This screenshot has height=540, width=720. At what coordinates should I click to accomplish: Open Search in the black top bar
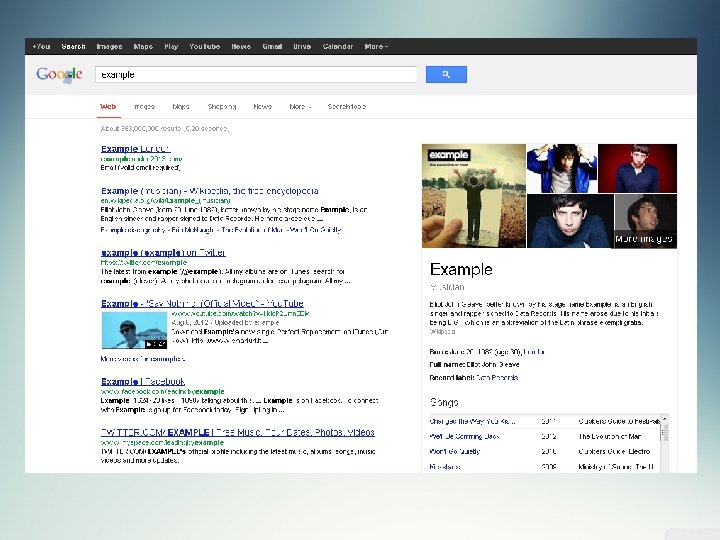pyautogui.click(x=73, y=46)
